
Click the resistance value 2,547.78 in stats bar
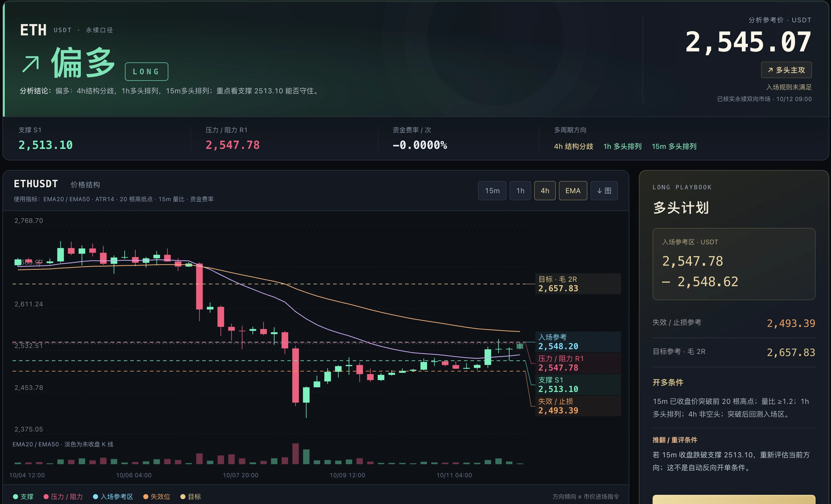(233, 145)
